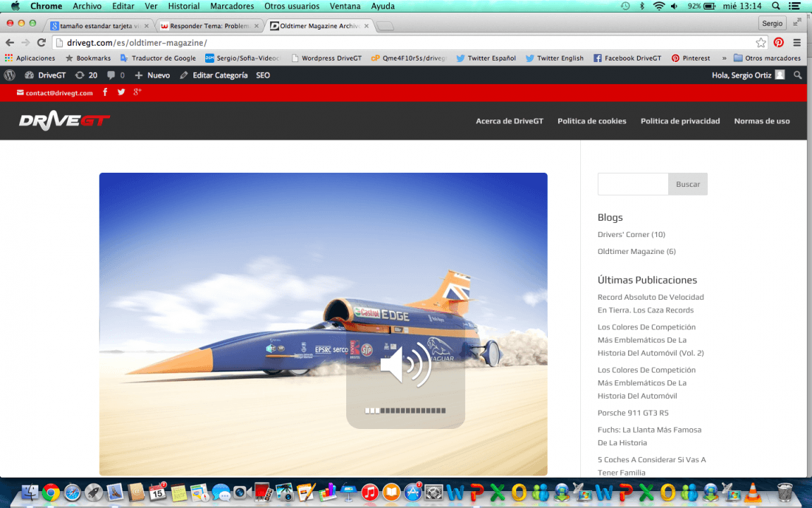Open comments bubble in admin bar
The width and height of the screenshot is (812, 508).
[x=115, y=75]
